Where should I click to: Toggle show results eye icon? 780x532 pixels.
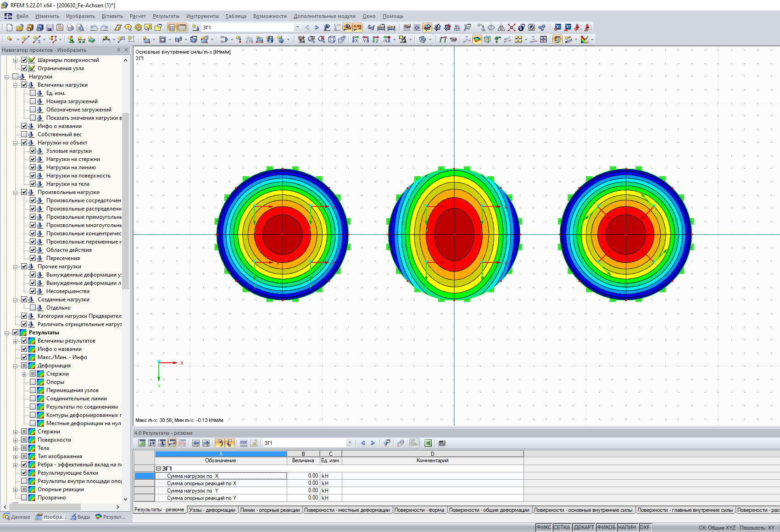pos(347,28)
